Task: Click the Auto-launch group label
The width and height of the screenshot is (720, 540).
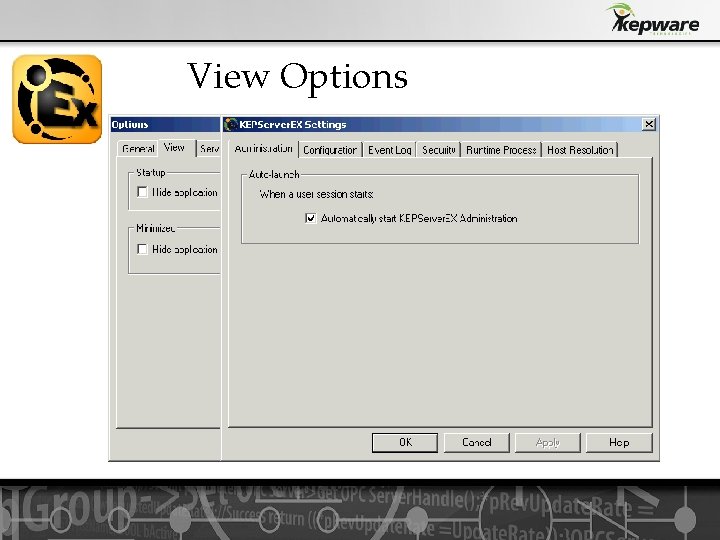Action: (274, 174)
